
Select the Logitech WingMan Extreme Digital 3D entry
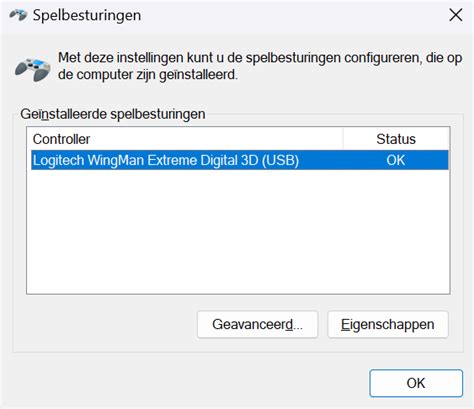[x=240, y=160]
